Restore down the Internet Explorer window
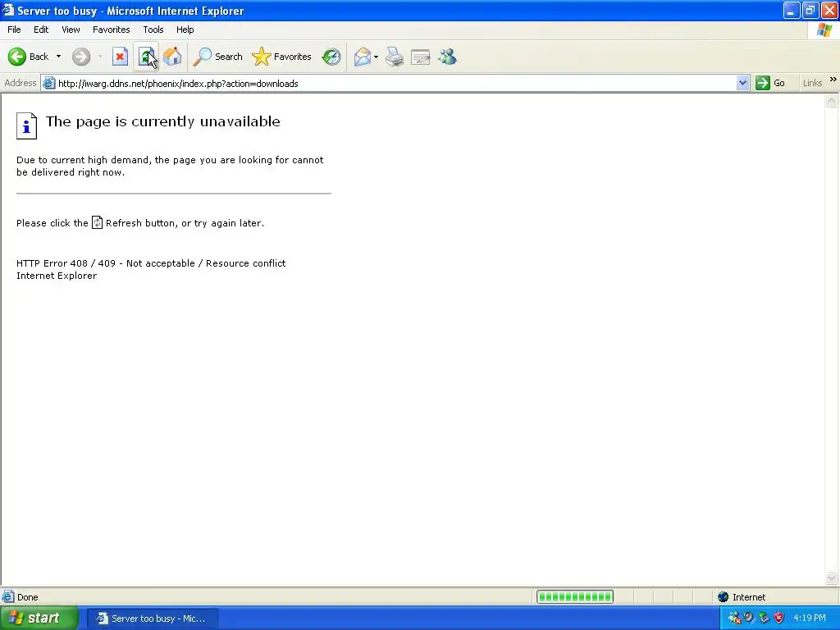Screen dimensions: 840x630 coord(810,10)
